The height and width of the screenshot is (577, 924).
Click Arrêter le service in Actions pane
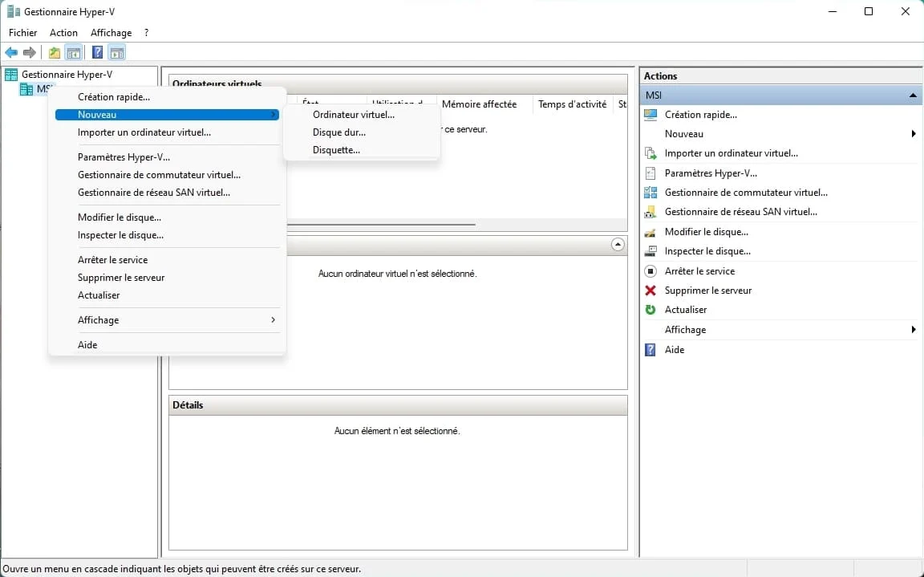[x=699, y=271]
